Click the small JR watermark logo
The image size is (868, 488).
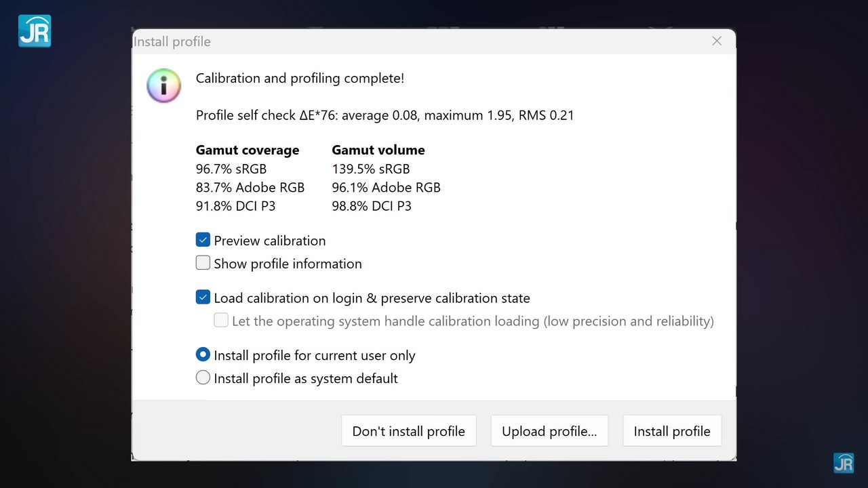coord(844,462)
